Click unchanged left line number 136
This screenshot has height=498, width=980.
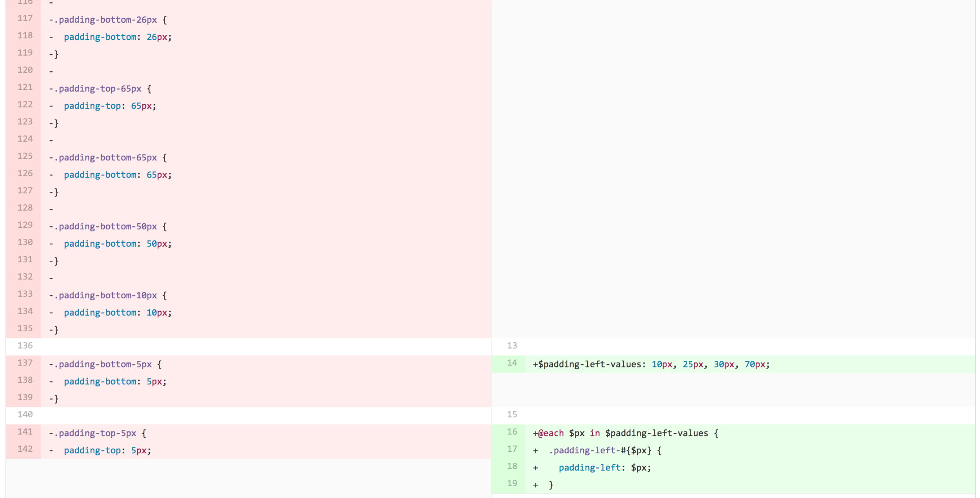coord(25,346)
